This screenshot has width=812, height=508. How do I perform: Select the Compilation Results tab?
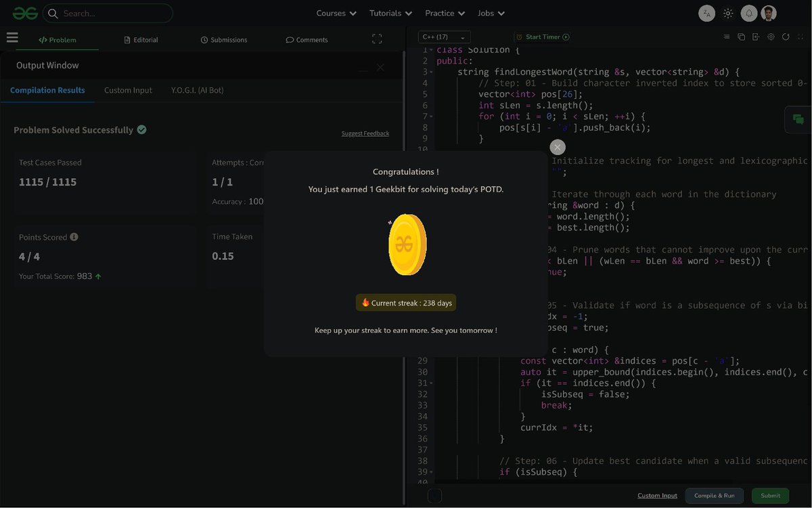47,90
